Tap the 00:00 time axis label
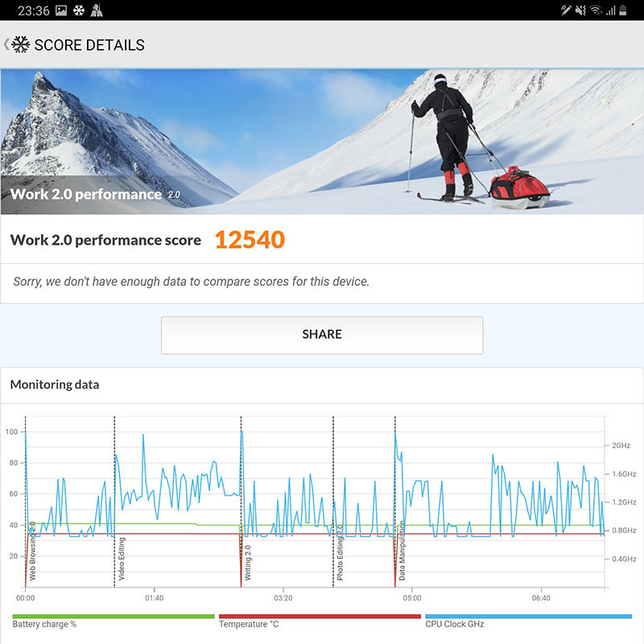The image size is (644, 644). point(26,598)
